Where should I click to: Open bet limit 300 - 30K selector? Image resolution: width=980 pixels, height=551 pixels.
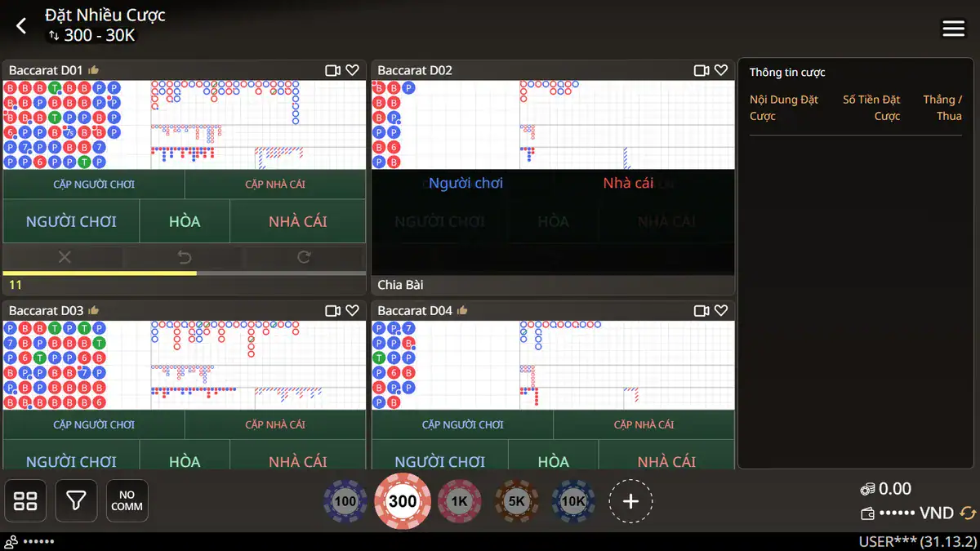click(x=91, y=36)
